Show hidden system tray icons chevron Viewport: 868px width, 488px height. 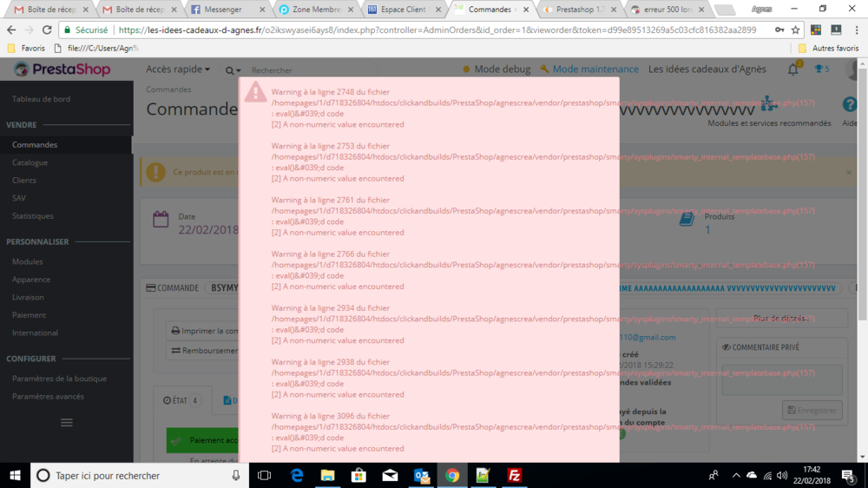[736, 475]
